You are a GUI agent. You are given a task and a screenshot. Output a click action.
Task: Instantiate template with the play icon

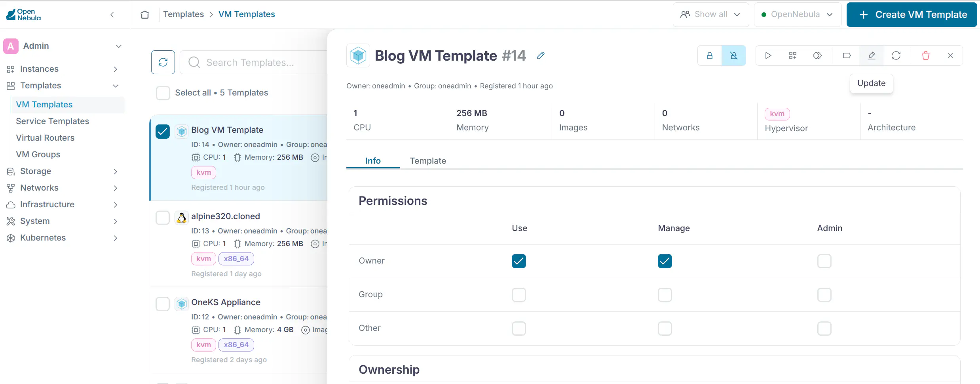pos(768,55)
